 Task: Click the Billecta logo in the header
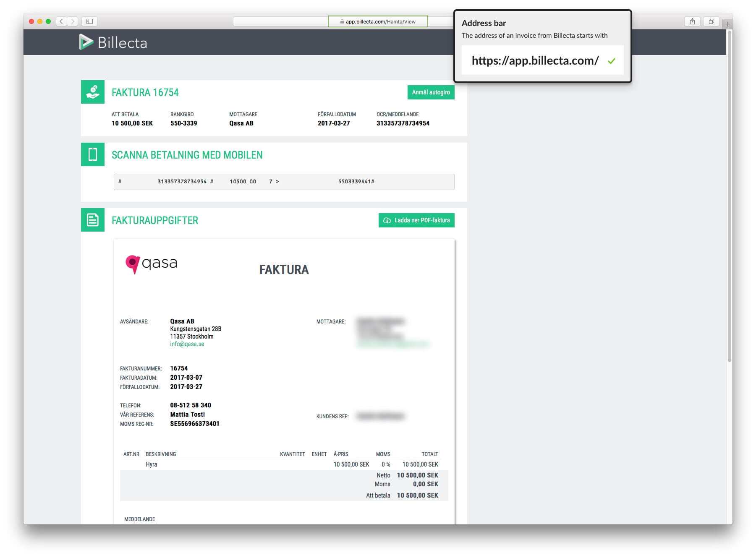point(113,42)
